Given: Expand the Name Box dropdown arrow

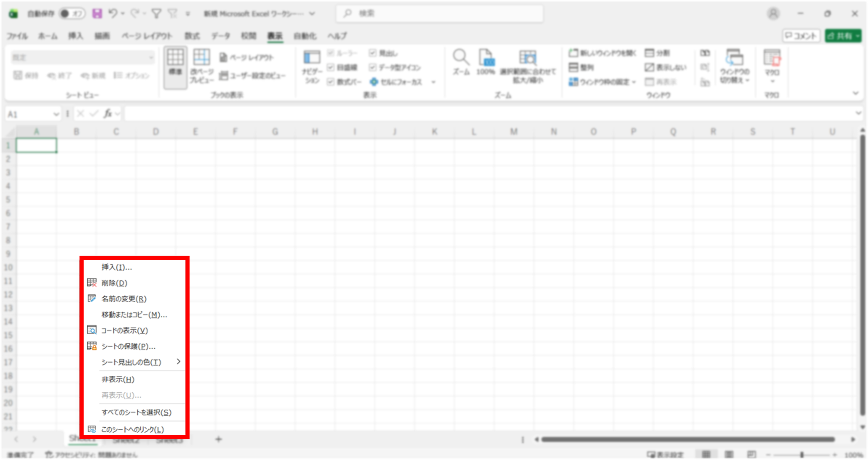Looking at the screenshot, I should [x=56, y=114].
